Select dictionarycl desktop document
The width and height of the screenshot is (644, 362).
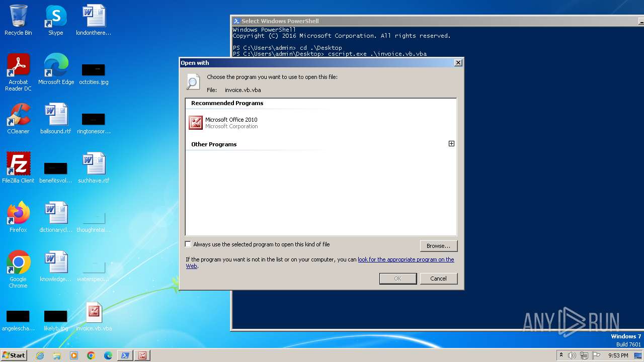56,217
